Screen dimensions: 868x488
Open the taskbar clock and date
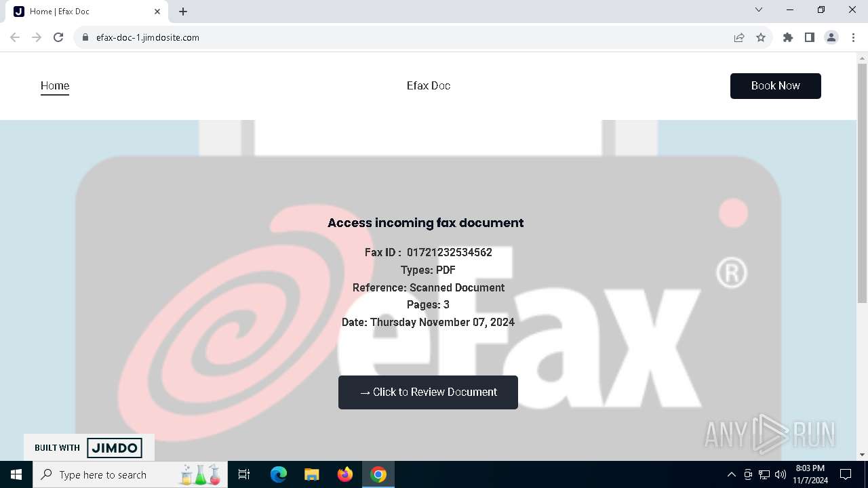click(810, 474)
